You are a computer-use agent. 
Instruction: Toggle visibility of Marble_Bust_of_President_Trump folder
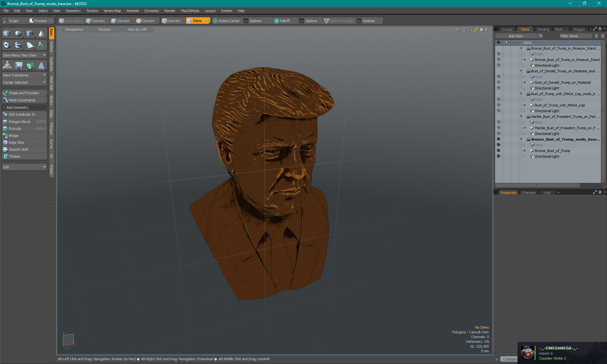coord(499,128)
